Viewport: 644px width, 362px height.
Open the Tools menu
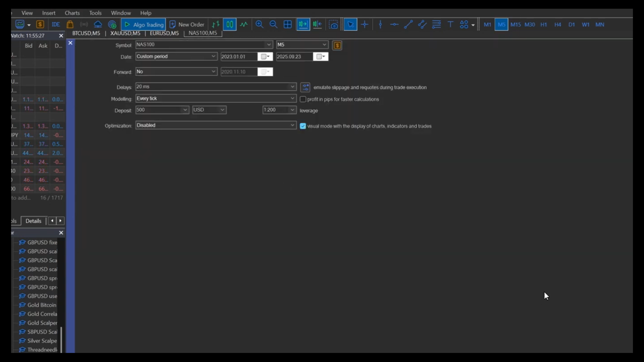coord(95,13)
